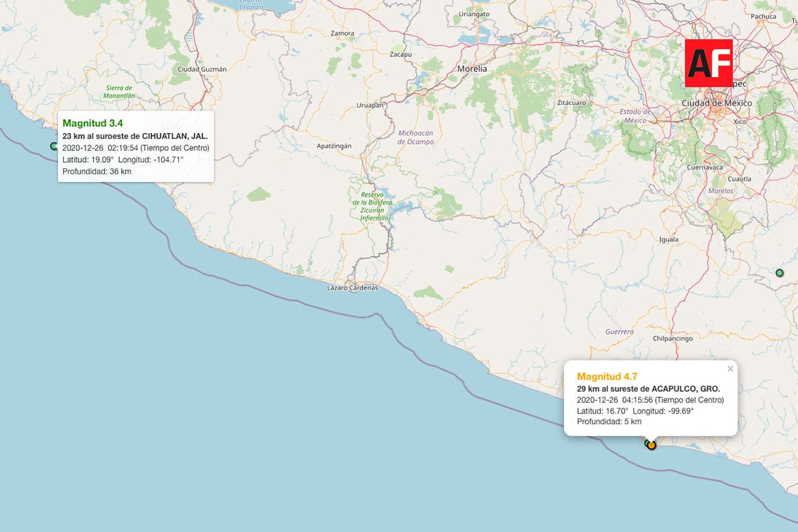Image resolution: width=798 pixels, height=532 pixels.
Task: Click the Zitácuaro city label
Action: [x=572, y=104]
